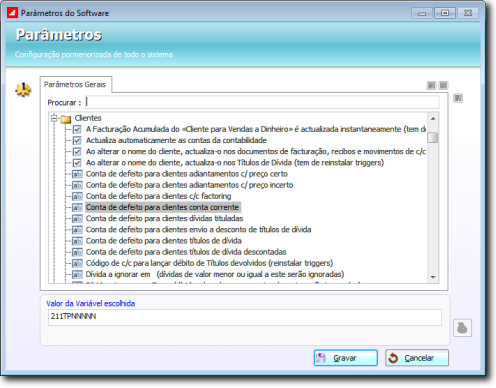Click the gear settings icon left of tabs

point(23,90)
